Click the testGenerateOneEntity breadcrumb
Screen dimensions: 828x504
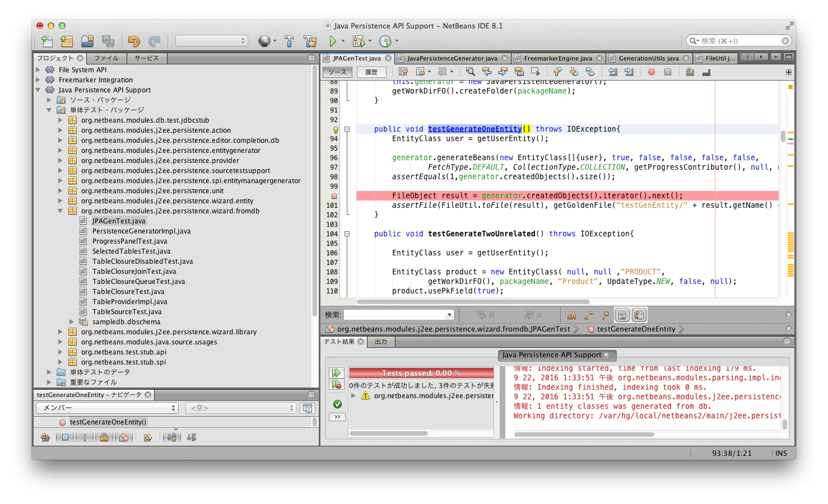(x=636, y=329)
